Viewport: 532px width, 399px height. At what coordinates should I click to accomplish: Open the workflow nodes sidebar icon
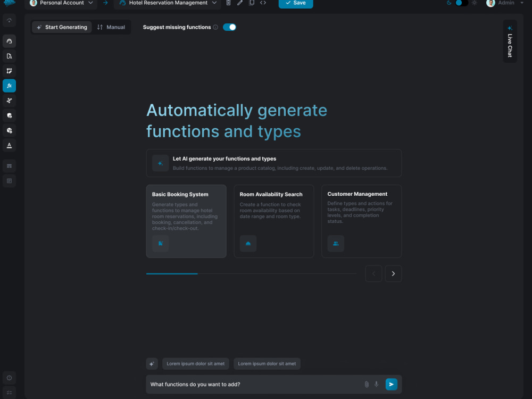(x=9, y=101)
